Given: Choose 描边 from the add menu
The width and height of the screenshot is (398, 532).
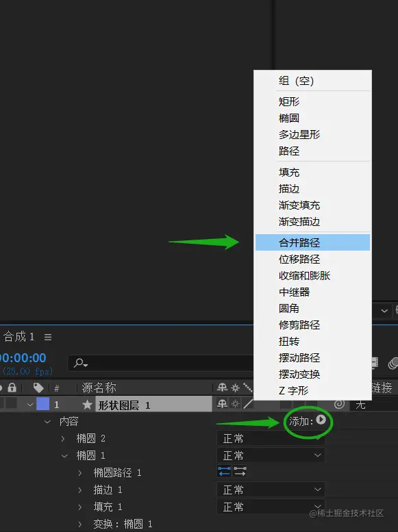Looking at the screenshot, I should [312, 188].
